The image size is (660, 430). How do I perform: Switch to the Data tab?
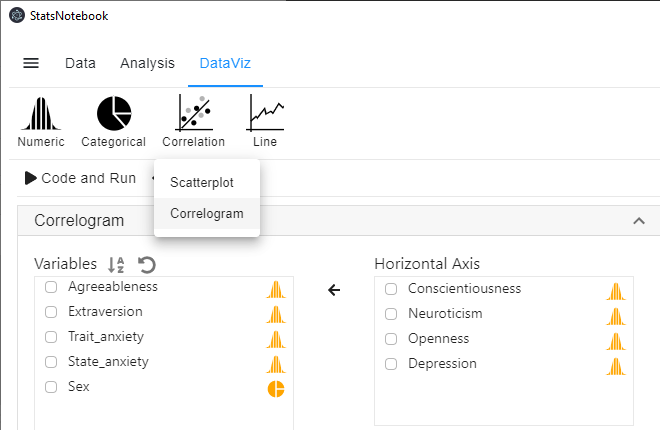[80, 63]
